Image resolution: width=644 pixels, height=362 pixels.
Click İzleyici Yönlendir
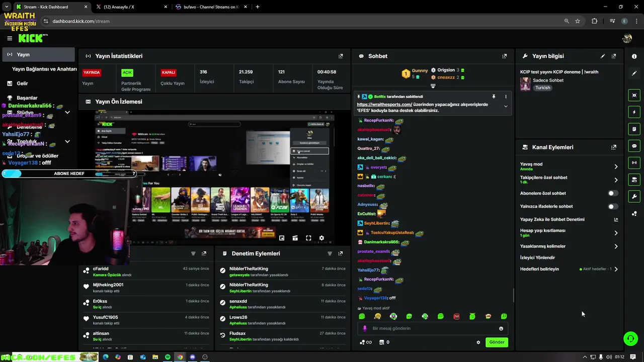point(537,257)
